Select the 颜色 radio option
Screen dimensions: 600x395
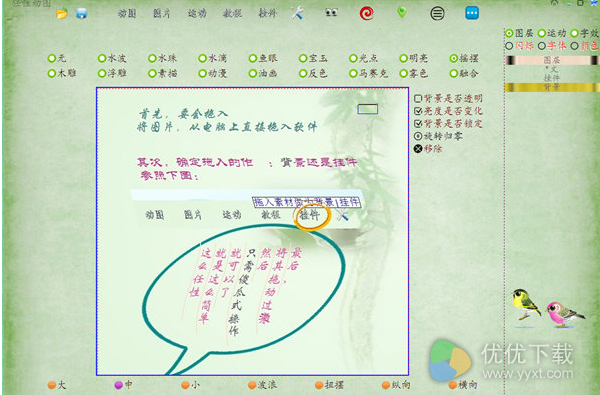pos(584,46)
